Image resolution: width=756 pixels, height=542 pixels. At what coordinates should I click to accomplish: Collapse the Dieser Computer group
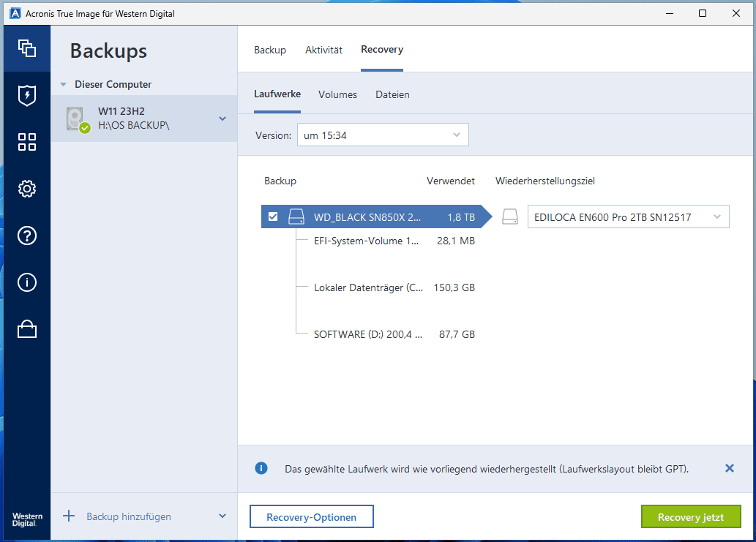pos(63,84)
